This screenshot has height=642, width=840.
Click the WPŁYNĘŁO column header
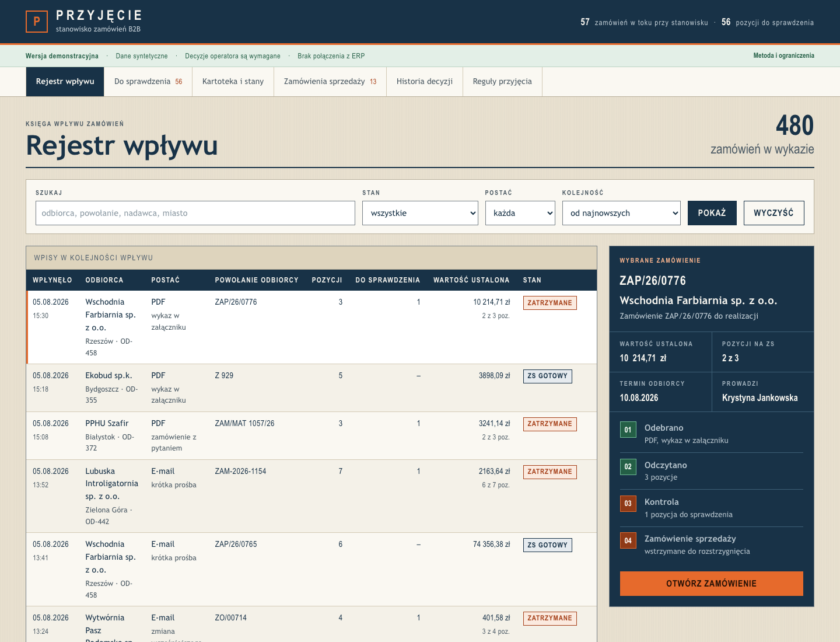point(52,280)
